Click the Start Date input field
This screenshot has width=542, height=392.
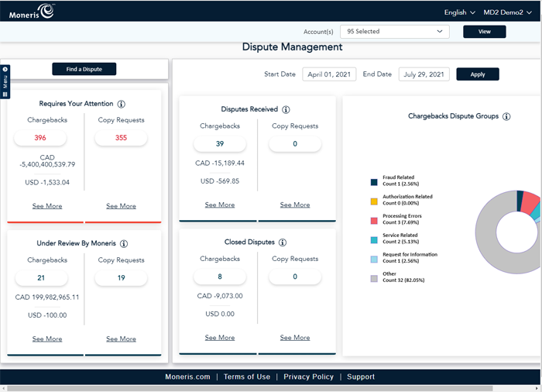(329, 74)
